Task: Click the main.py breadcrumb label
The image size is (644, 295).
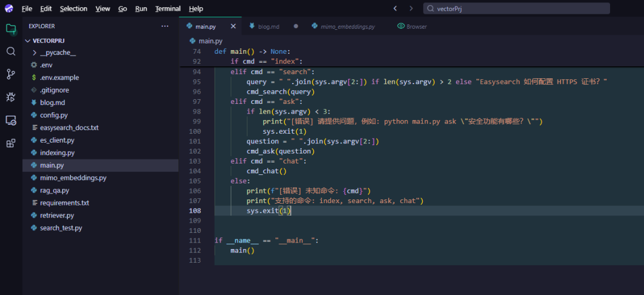Action: click(210, 41)
